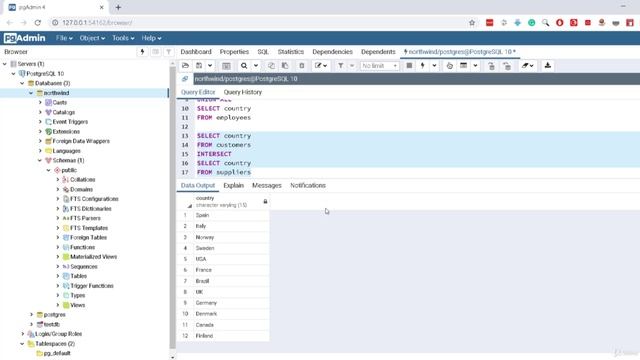Click the Delete trash toolbar icon
The height and width of the screenshot is (360, 640).
[x=302, y=66]
